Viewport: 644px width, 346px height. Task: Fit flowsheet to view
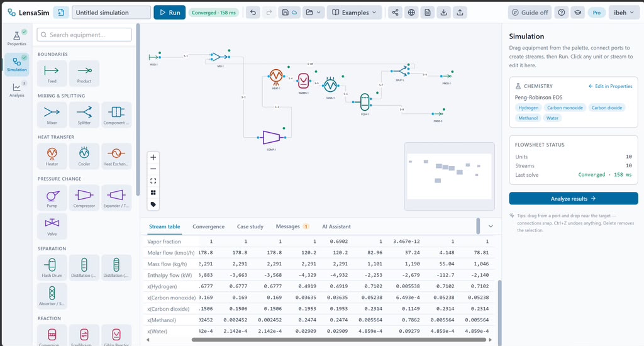click(153, 181)
